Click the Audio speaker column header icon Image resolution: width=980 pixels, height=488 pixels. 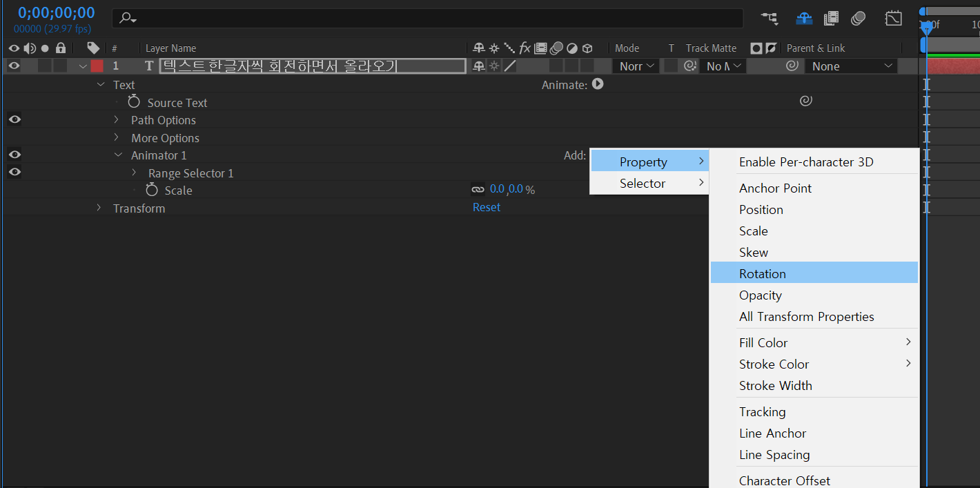click(x=30, y=48)
